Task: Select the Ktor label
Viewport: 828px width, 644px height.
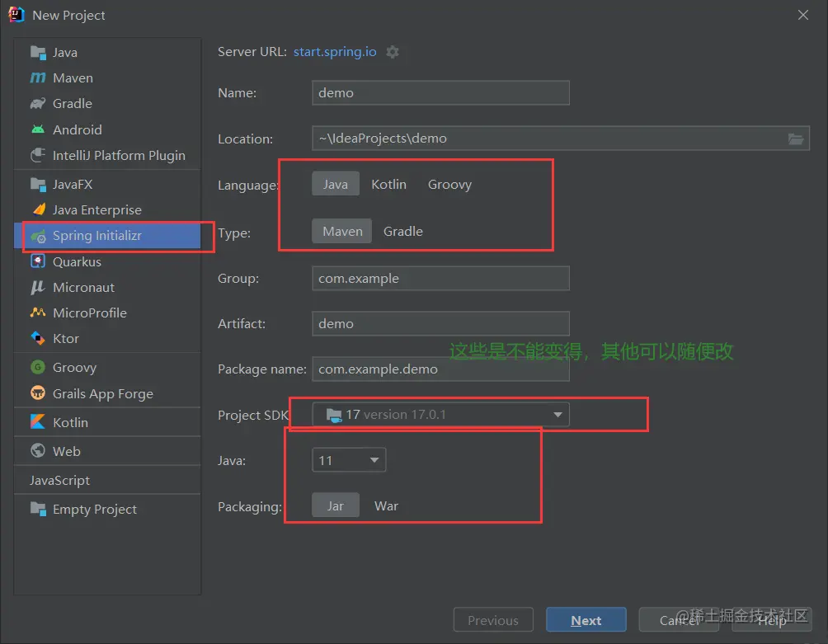Action: pyautogui.click(x=66, y=338)
